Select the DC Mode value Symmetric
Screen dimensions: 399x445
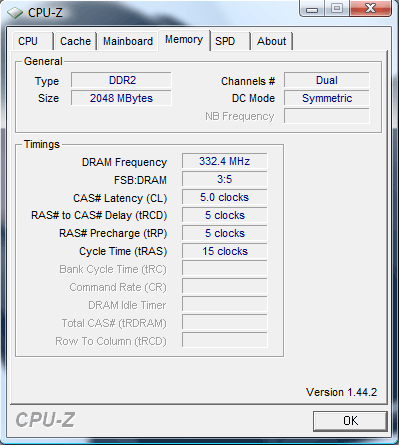pos(327,98)
